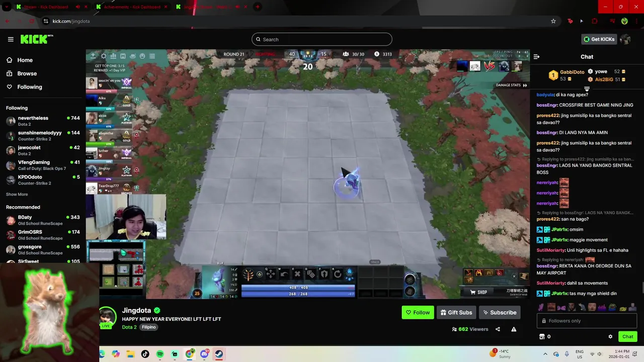Click in-game leaderboard bars icon

point(113,56)
